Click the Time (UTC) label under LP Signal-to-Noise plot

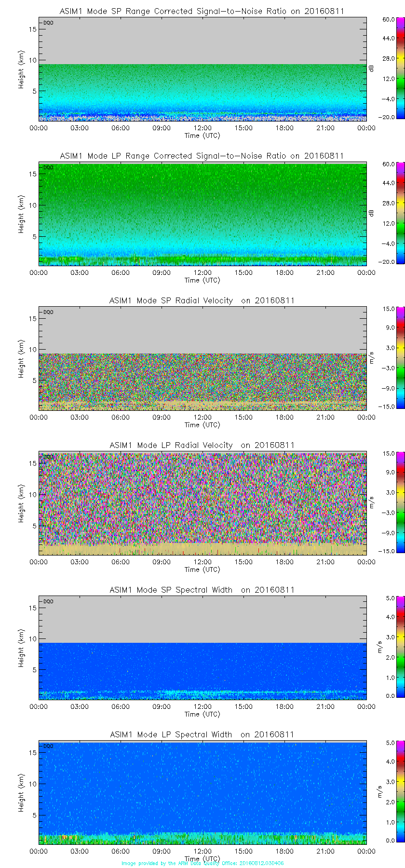[202, 280]
